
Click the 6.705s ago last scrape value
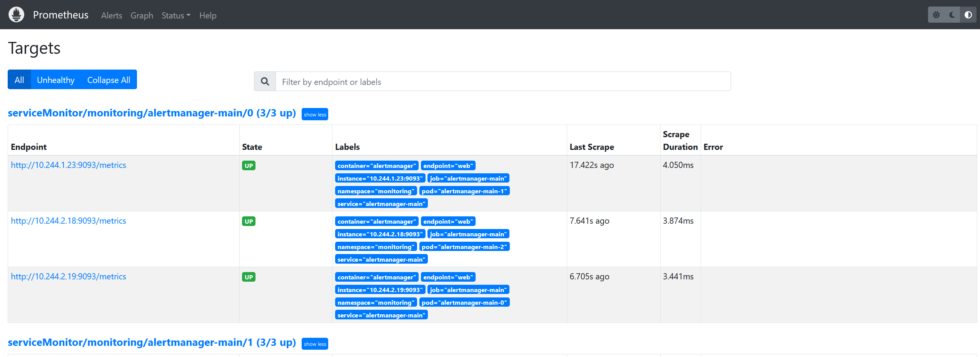pos(589,277)
